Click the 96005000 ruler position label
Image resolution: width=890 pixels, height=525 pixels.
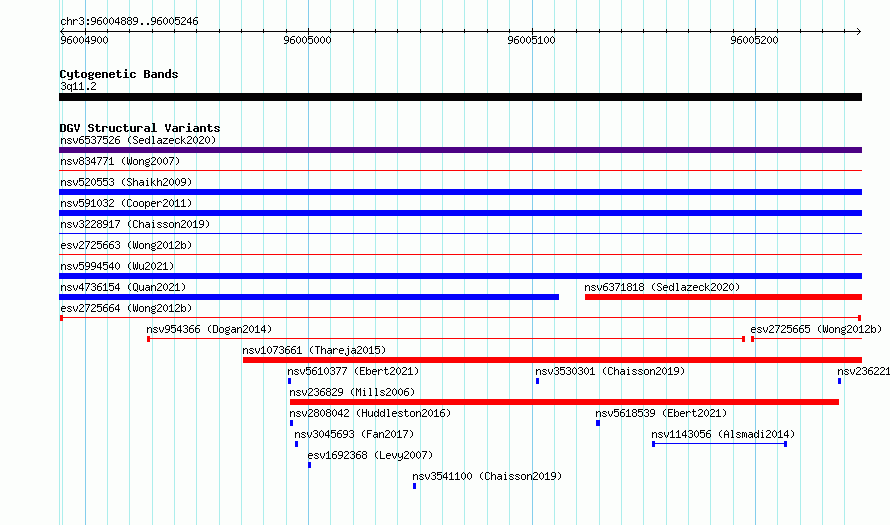(x=308, y=40)
